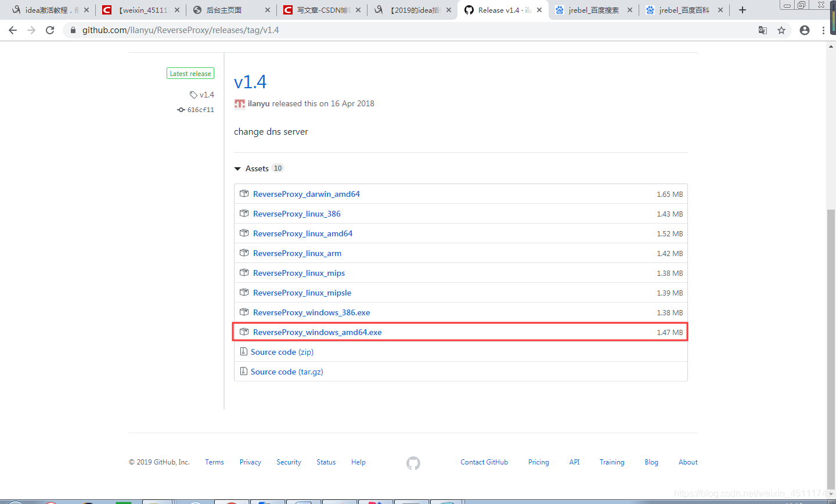The width and height of the screenshot is (836, 504).
Task: Switch to 'jrebel_百度百科' tab
Action: tap(683, 10)
